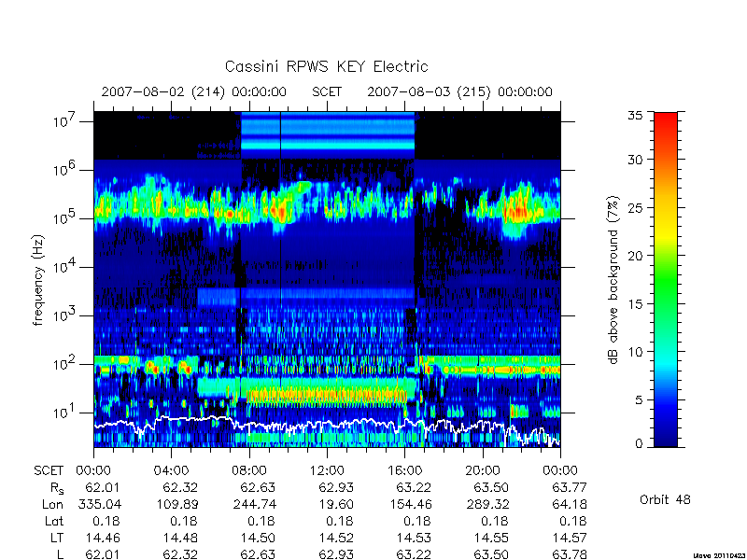Click the SCET label between the two dates

pyautogui.click(x=327, y=91)
